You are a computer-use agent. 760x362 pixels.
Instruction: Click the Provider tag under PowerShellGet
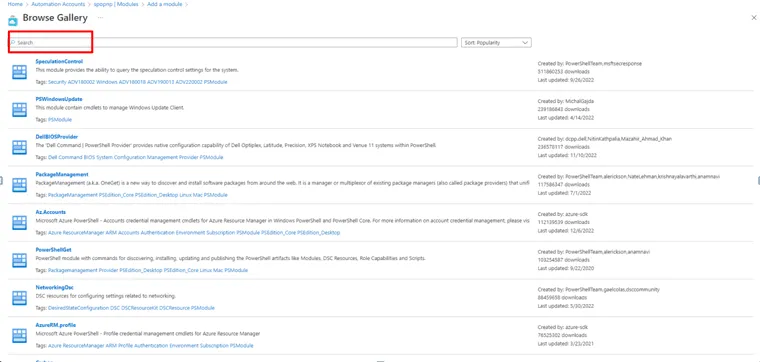[x=108, y=270]
